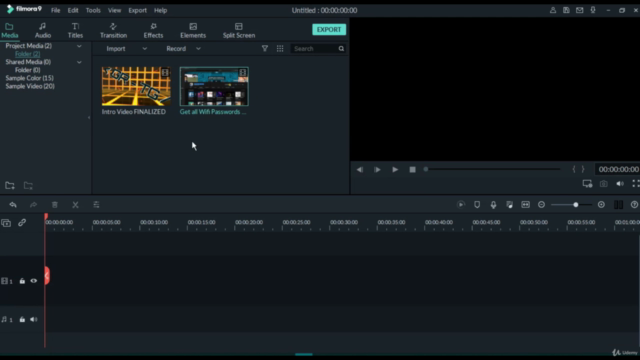Image resolution: width=640 pixels, height=360 pixels.
Task: Click the stop button in preview
Action: point(412,169)
